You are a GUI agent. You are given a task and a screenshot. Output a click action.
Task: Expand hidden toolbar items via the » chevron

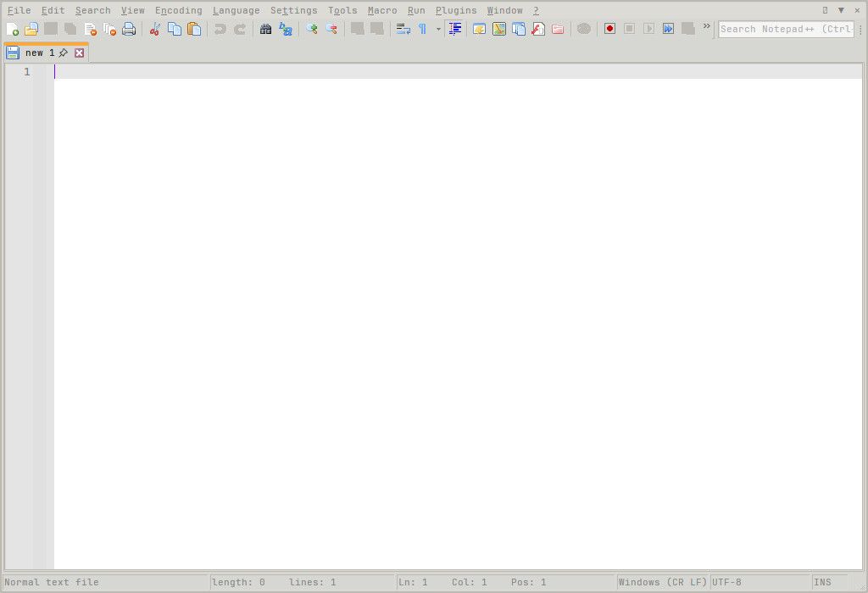706,26
